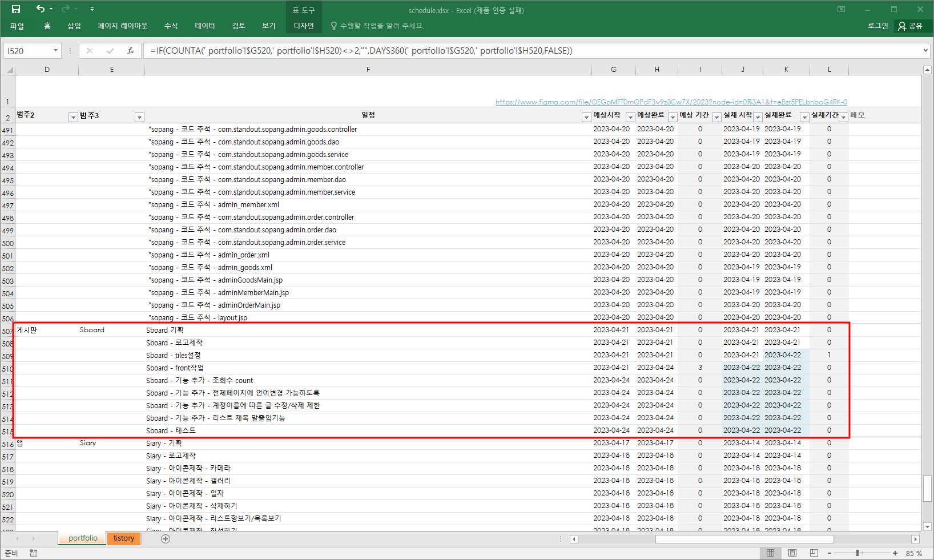Click the previous sheet navigation arrow
Viewport: 934px width, 560px height.
18,539
